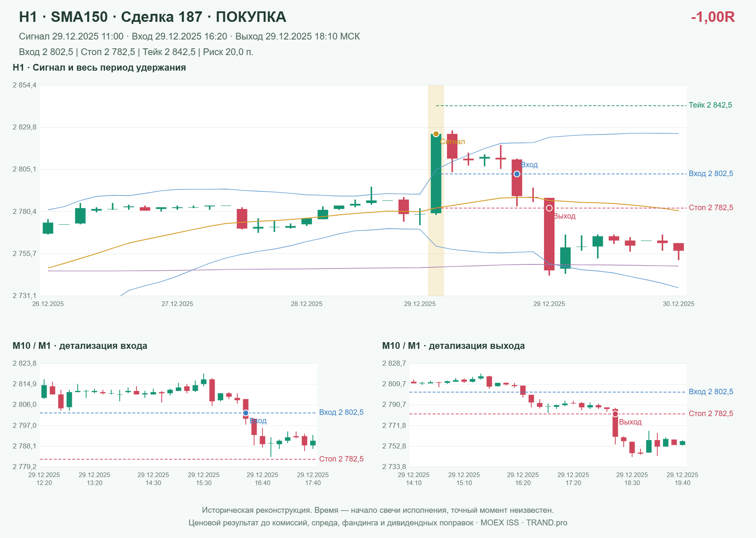The height and width of the screenshot is (538, 756).
Task: Click the 'Вход 2 802,5' label beside H1 chart
Action: tap(711, 174)
